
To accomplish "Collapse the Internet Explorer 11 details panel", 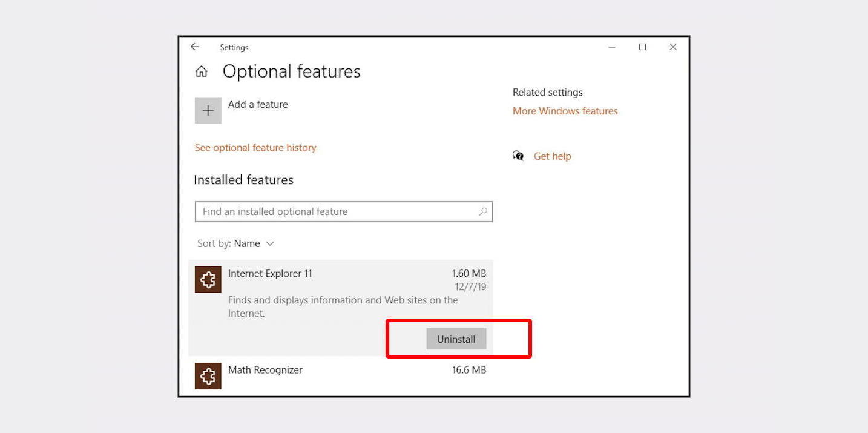I will [270, 274].
